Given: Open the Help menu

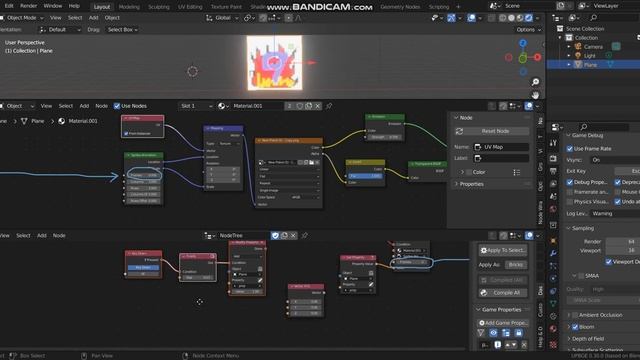Looking at the screenshot, I should click(x=74, y=6).
